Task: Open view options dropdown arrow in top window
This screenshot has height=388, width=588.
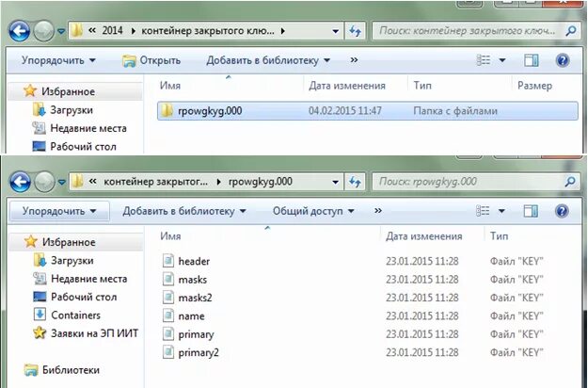Action: [x=502, y=60]
